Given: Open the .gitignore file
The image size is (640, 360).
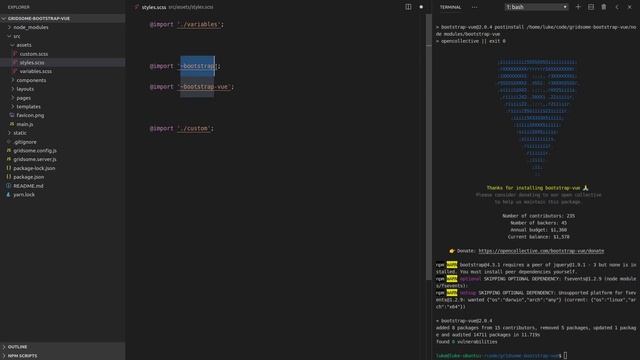Looking at the screenshot, I should 25,142.
